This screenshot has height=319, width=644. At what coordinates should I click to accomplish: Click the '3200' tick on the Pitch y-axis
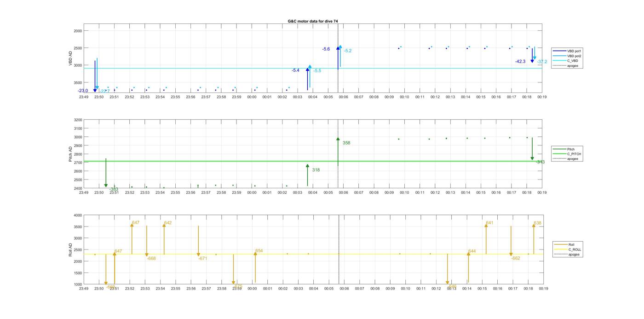click(x=78, y=120)
